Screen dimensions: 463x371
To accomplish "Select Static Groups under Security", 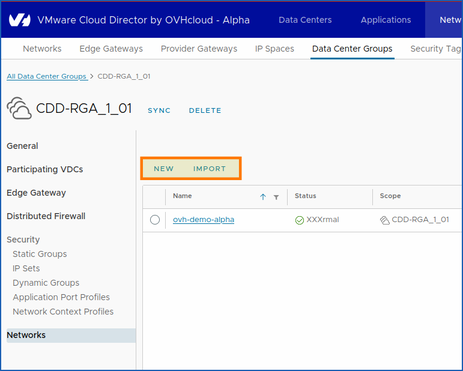I will (40, 254).
